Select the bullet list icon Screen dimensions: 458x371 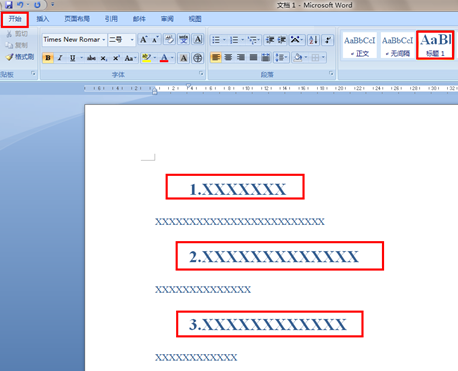tap(216, 40)
